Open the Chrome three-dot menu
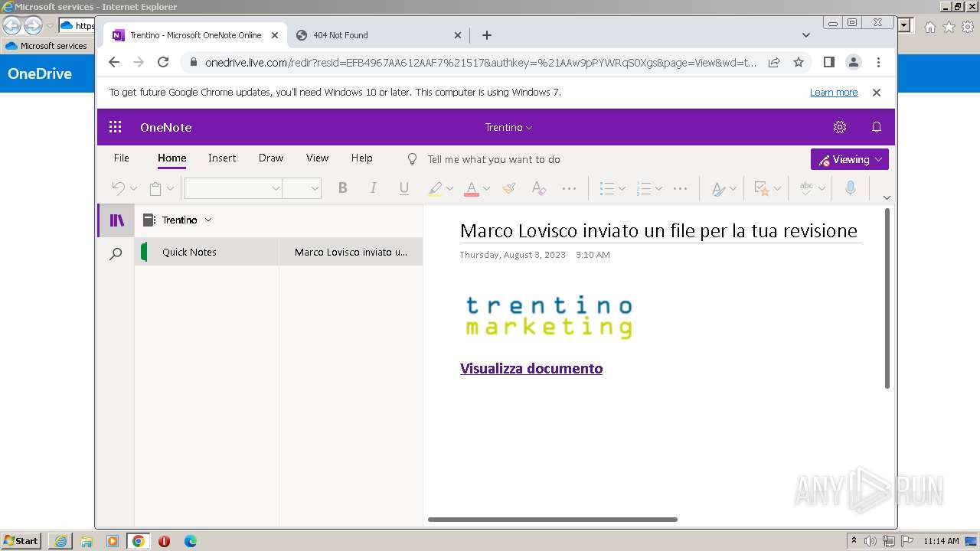The image size is (980, 551). click(x=878, y=62)
